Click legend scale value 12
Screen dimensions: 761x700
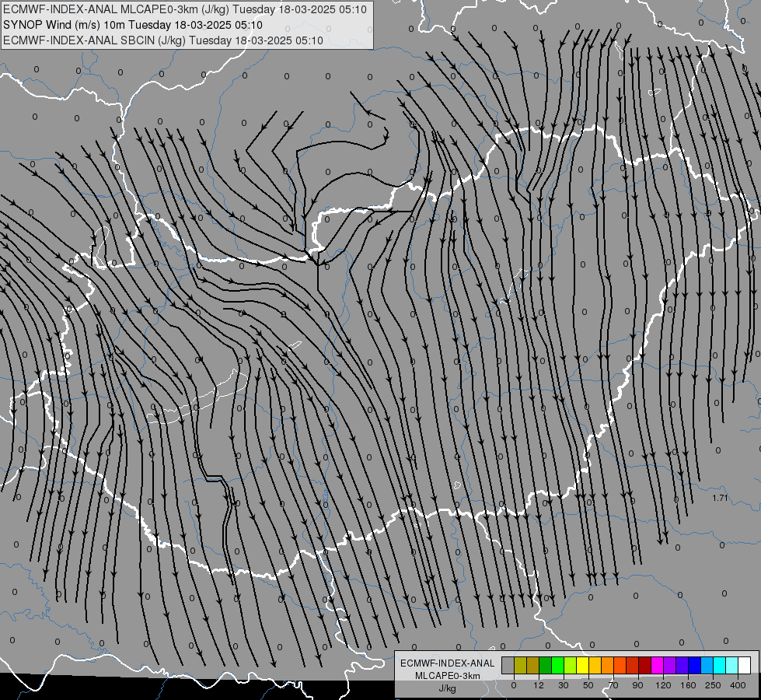539,685
